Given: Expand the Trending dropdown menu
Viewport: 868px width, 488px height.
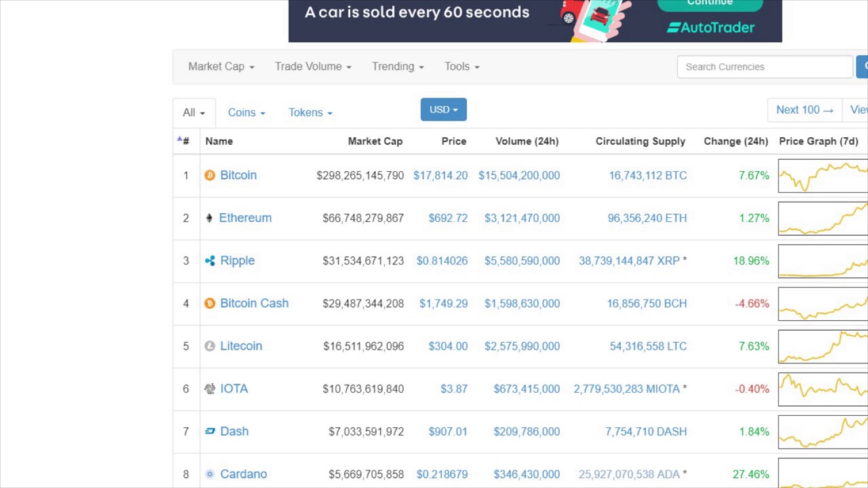Looking at the screenshot, I should 397,66.
